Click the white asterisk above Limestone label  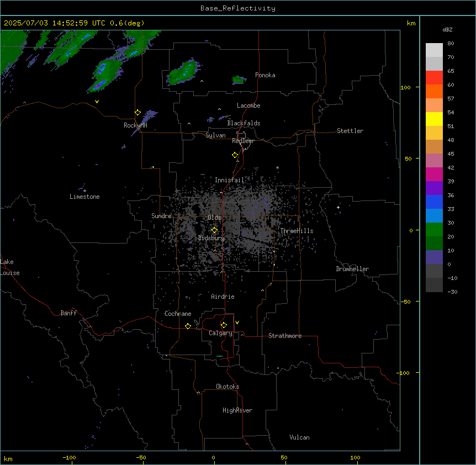pos(84,191)
